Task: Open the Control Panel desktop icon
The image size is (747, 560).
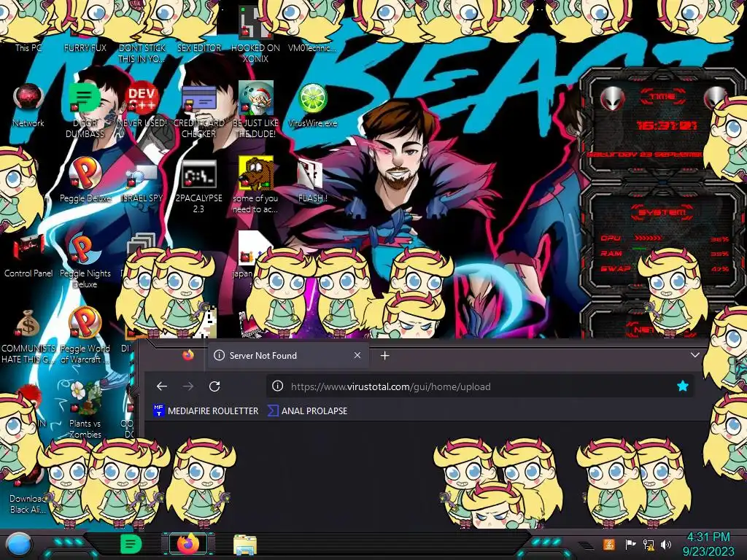Action: coord(28,256)
